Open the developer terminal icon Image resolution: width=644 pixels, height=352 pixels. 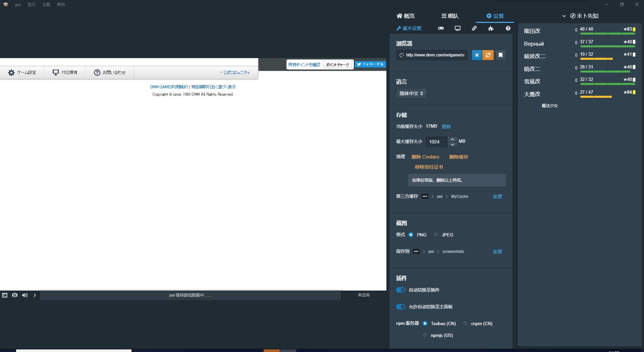[5, 295]
